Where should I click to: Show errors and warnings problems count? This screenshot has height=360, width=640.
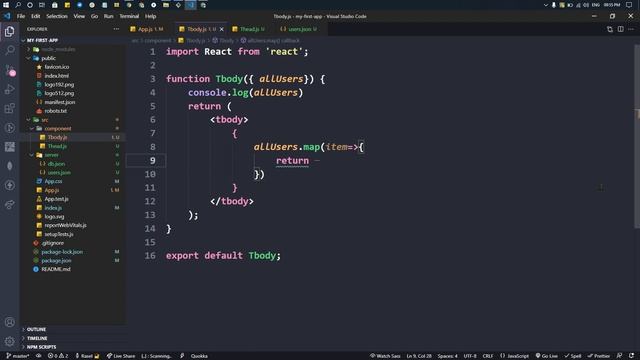coord(58,356)
